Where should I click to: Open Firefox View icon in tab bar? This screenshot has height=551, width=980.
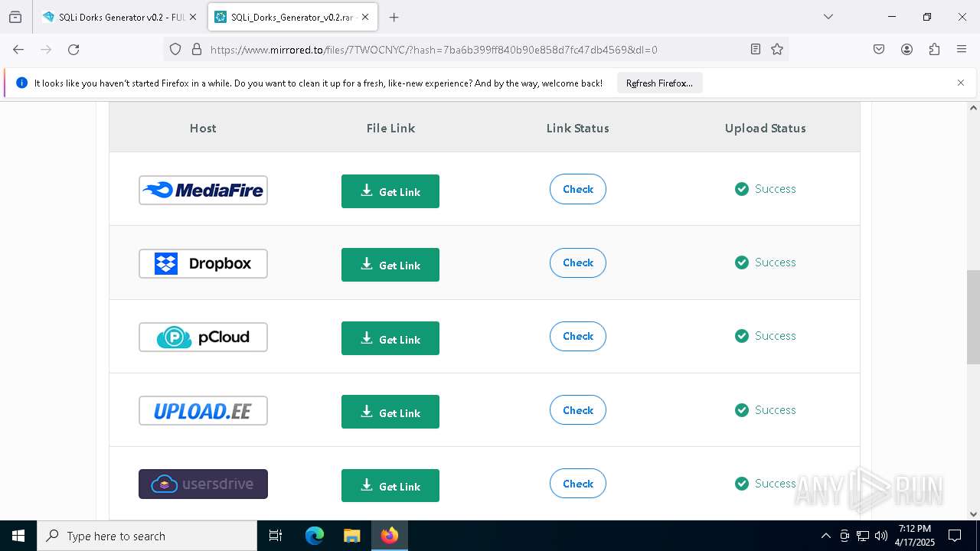click(x=15, y=17)
